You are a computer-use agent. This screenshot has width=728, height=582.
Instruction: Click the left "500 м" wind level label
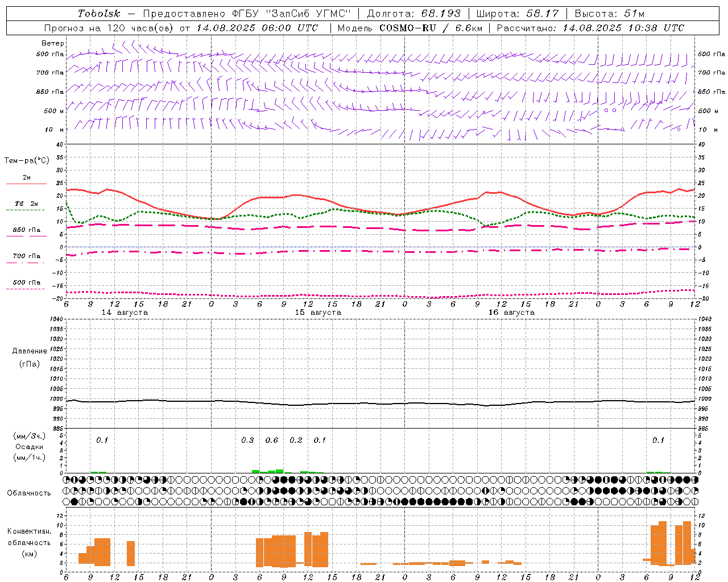click(54, 111)
